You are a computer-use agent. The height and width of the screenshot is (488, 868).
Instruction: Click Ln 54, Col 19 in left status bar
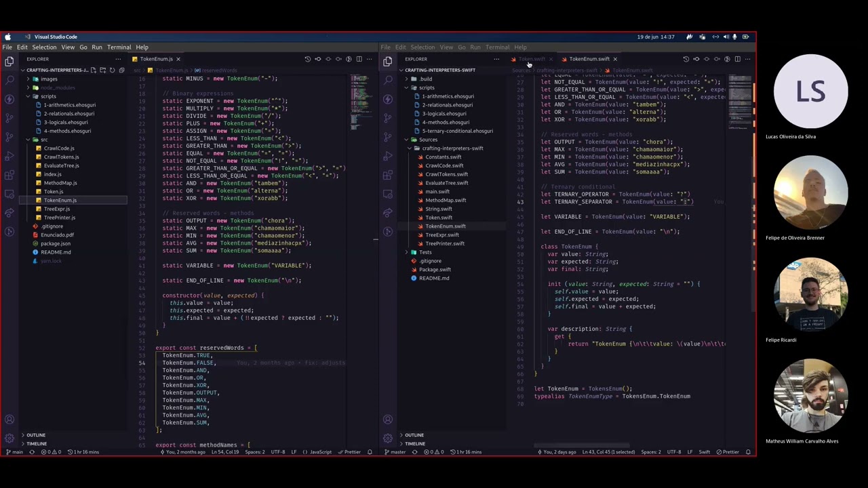(224, 452)
